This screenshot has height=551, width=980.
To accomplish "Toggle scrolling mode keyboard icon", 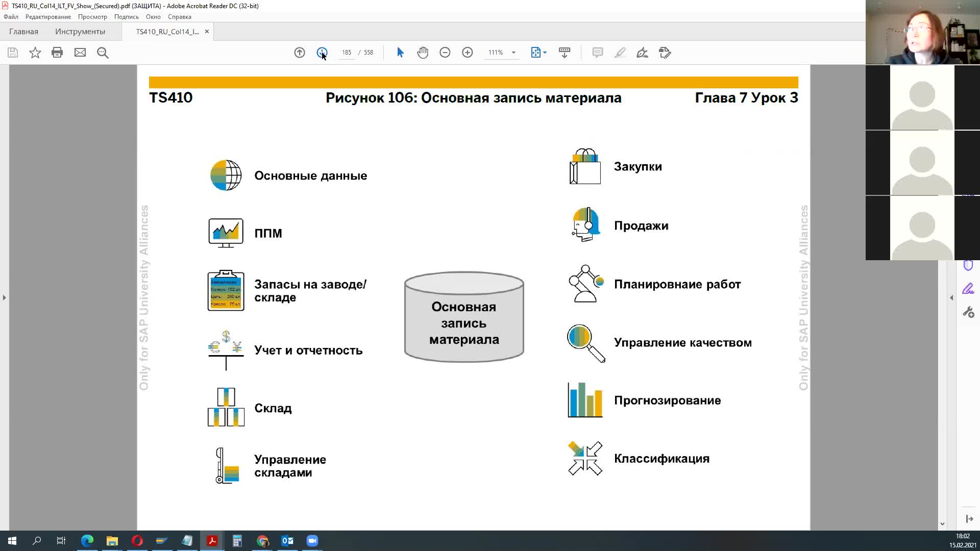I will pyautogui.click(x=565, y=53).
